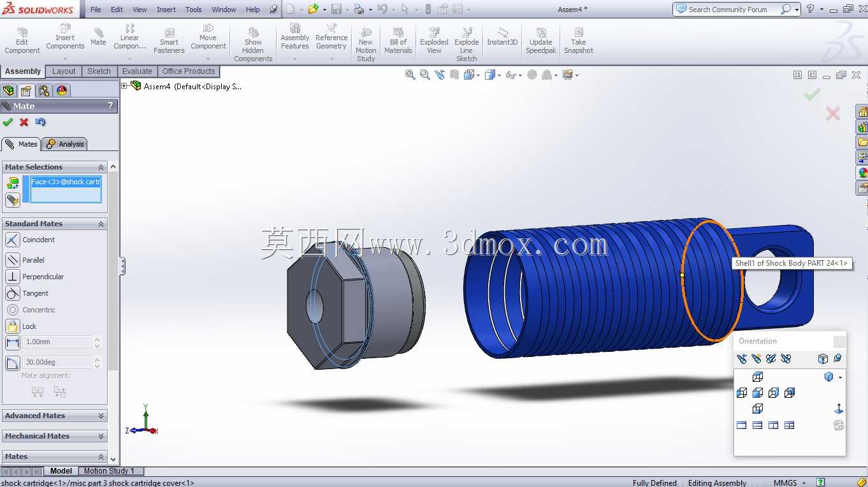Screen dimensions: 868x487
Task: Toggle the Distance mate button
Action: 13,343
